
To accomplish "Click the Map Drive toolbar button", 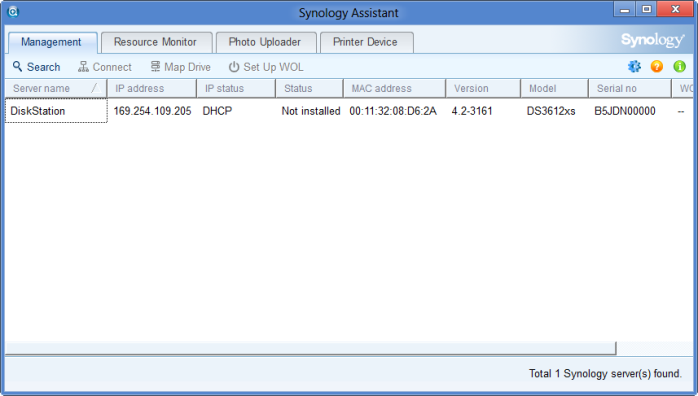I will pos(180,67).
